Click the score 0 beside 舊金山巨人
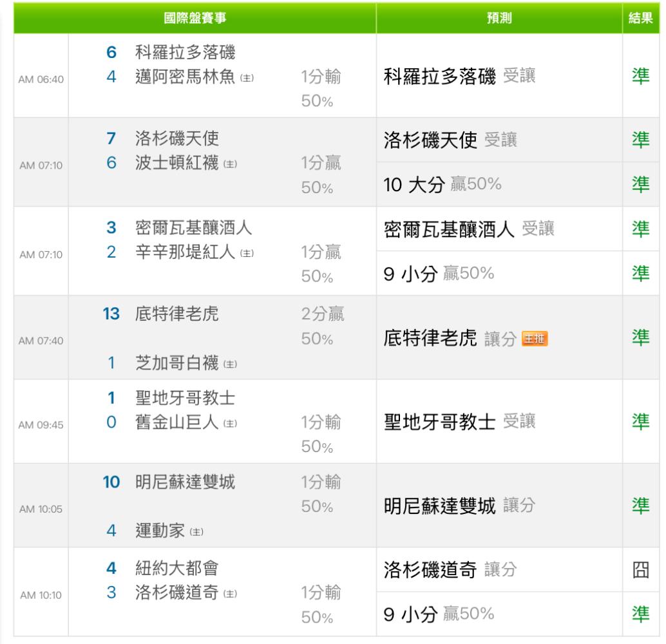The image size is (666, 644). [111, 422]
